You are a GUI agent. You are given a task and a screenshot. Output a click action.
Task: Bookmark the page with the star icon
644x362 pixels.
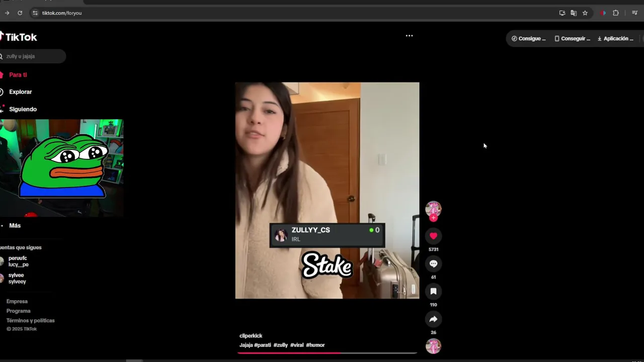pyautogui.click(x=585, y=13)
